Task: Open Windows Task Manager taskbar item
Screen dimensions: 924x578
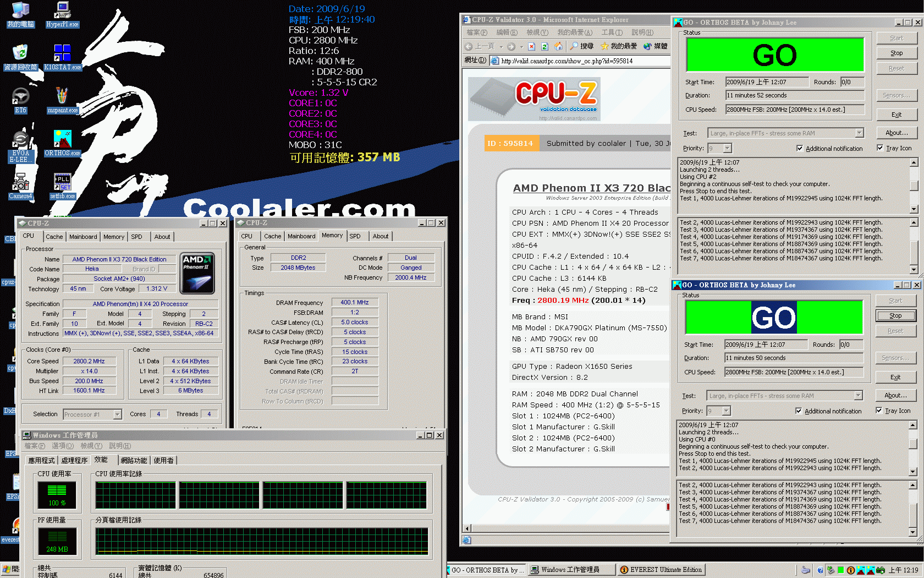Action: click(571, 570)
